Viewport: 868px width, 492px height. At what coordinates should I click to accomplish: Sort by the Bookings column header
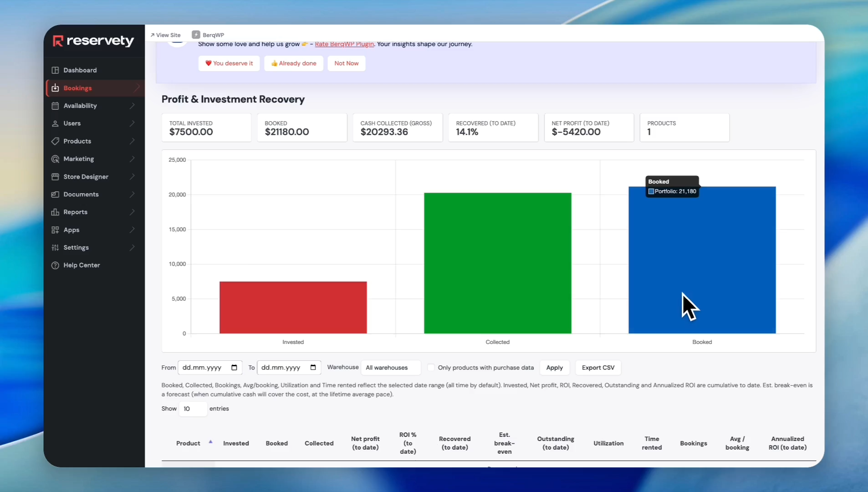[694, 443]
